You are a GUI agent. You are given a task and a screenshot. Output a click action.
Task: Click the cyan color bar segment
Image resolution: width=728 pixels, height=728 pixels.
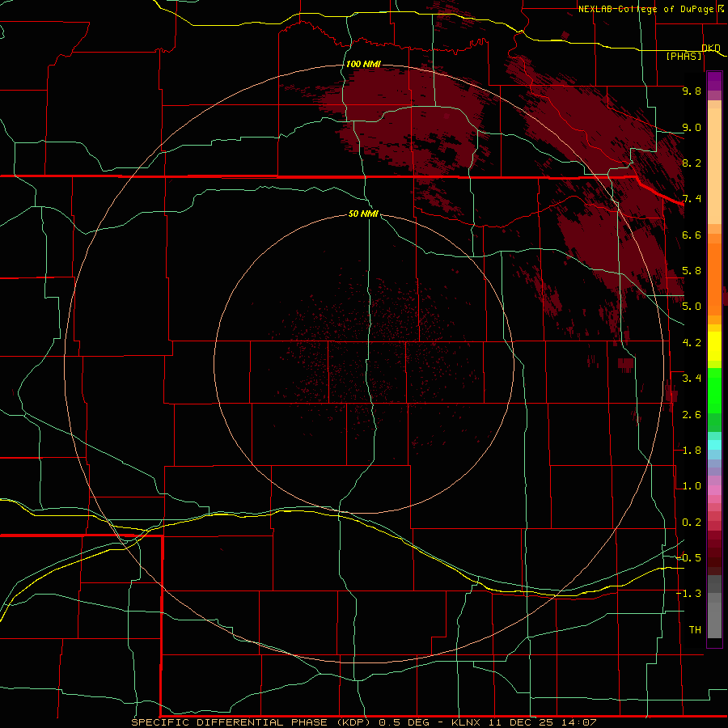[x=714, y=445]
